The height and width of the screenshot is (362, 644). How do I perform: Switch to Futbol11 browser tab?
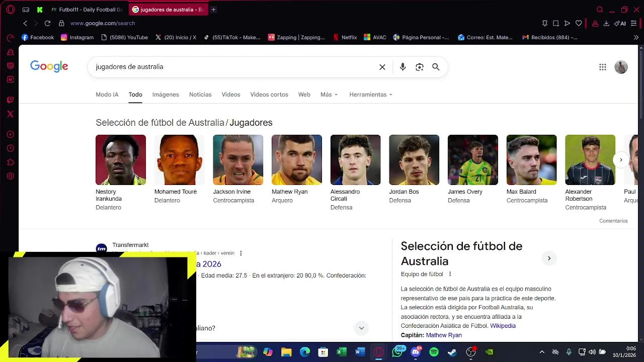click(x=87, y=10)
